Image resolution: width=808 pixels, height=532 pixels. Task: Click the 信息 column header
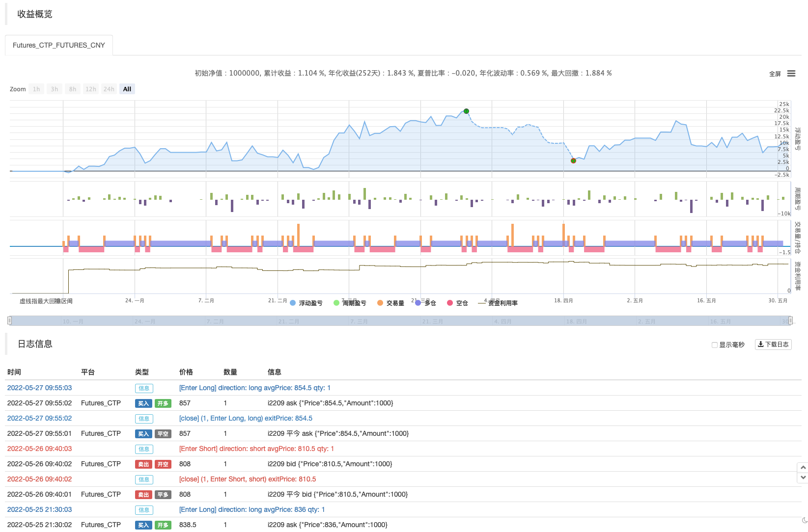[275, 372]
